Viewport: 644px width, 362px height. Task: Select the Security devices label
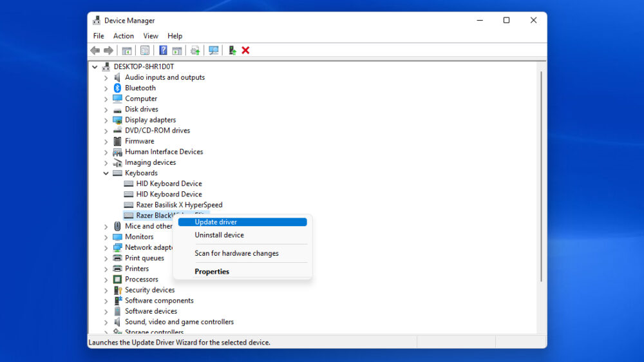(x=149, y=290)
